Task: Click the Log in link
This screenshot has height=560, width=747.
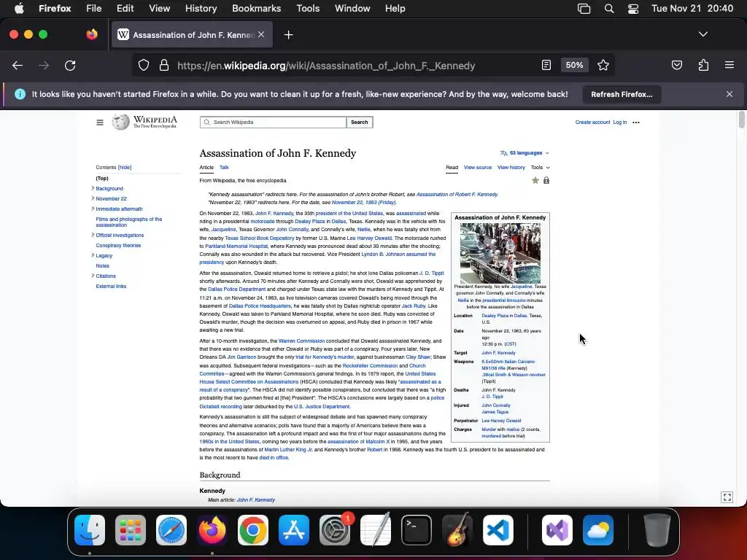Action: [619, 122]
